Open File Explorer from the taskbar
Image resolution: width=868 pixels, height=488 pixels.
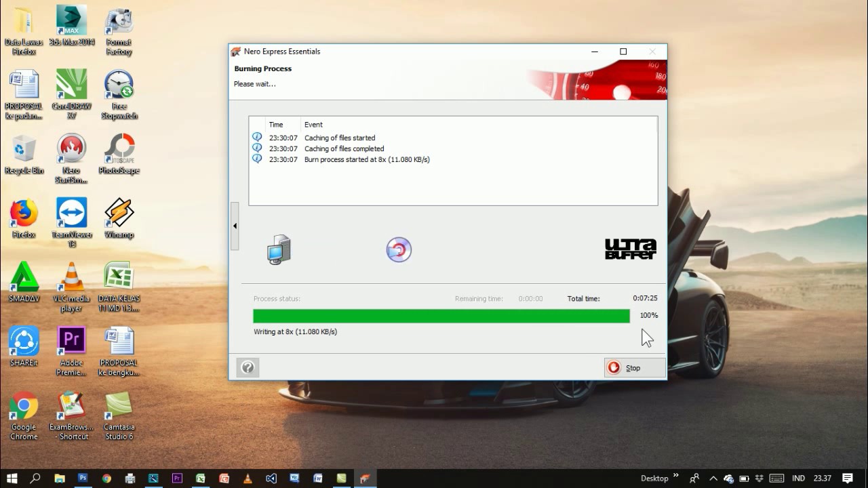tap(59, 478)
